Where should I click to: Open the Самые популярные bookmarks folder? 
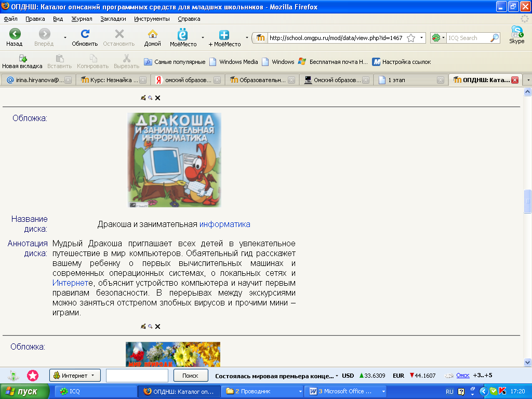[x=175, y=62]
